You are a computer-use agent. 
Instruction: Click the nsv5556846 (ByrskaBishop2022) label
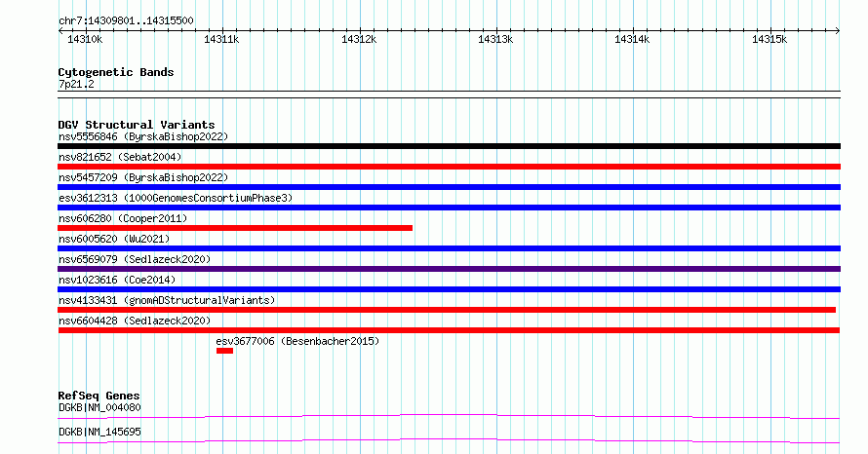(x=143, y=136)
